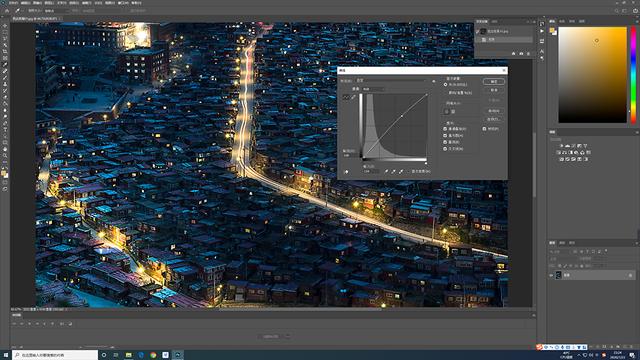The image size is (640, 360).
Task: Click the camera snapshot icon in History panel
Action: pos(521,53)
